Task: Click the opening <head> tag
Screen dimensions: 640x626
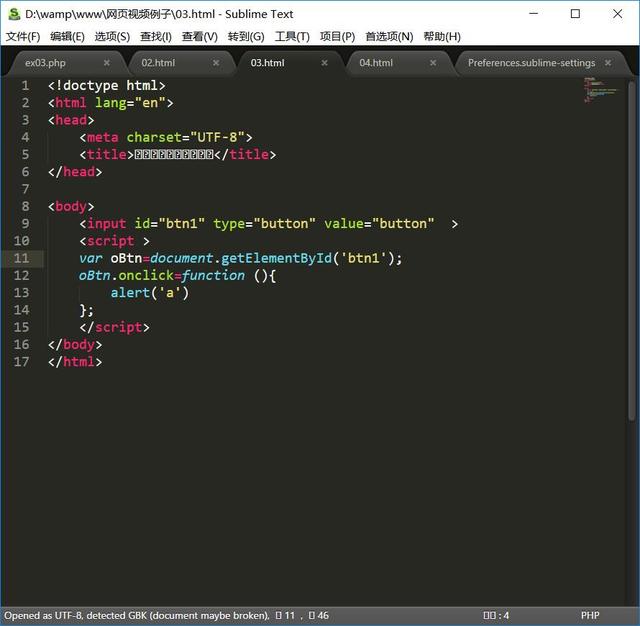Action: [71, 120]
